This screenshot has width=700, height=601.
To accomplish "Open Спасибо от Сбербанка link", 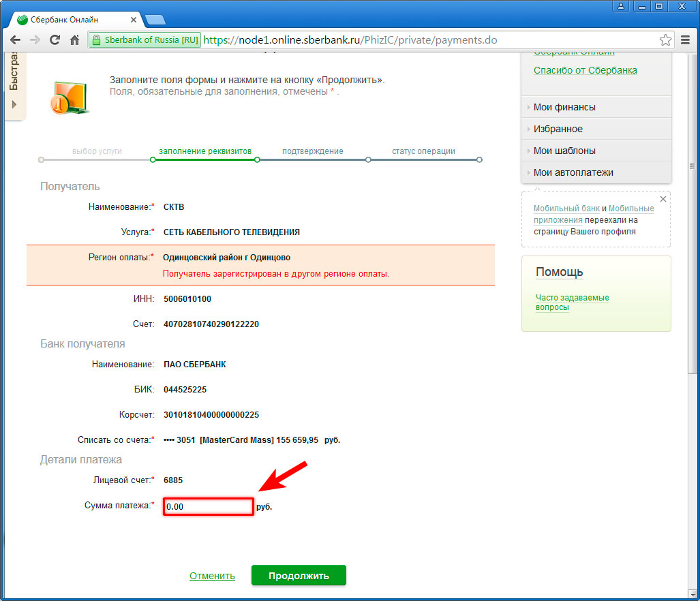I will [x=585, y=70].
